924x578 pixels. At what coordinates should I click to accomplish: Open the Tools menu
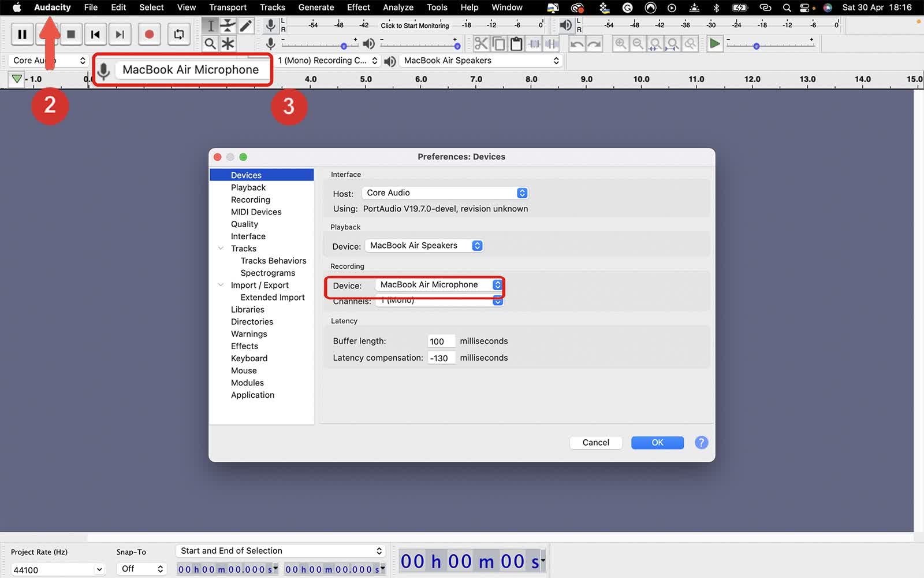(437, 8)
